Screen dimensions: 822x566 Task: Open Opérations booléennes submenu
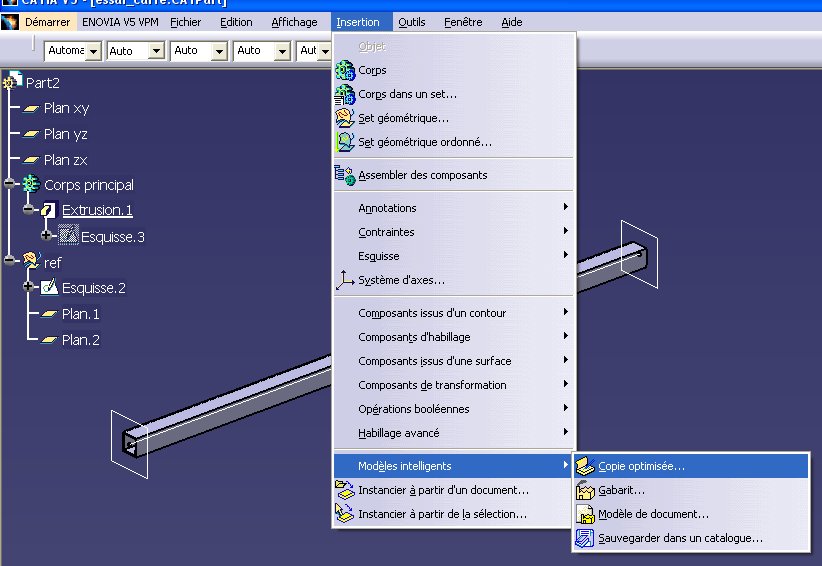pos(454,409)
